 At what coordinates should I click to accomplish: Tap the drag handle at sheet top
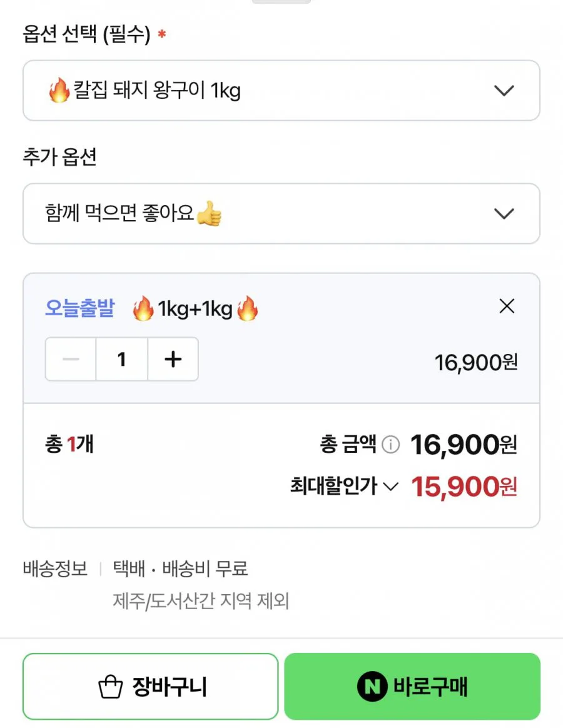click(x=281, y=1)
